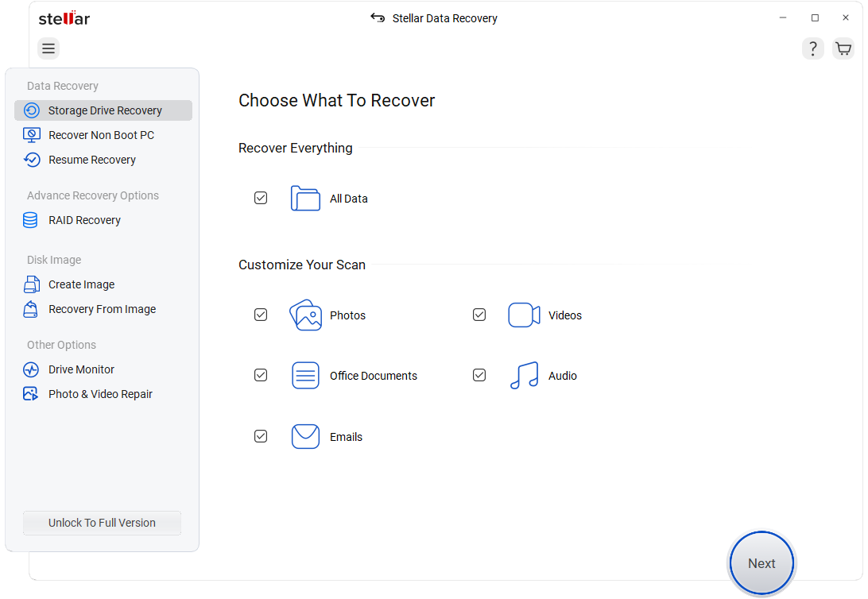
Task: Click the Photo & Video Repair icon
Action: click(30, 394)
